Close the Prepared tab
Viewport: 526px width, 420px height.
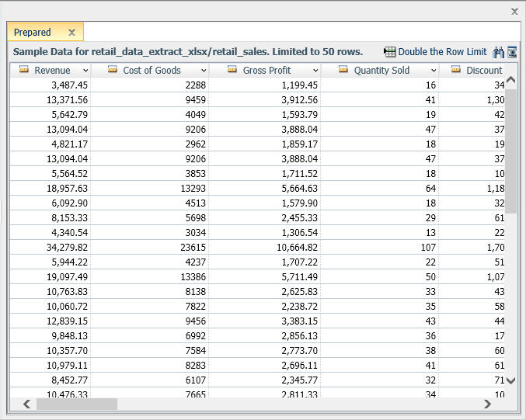coord(71,33)
